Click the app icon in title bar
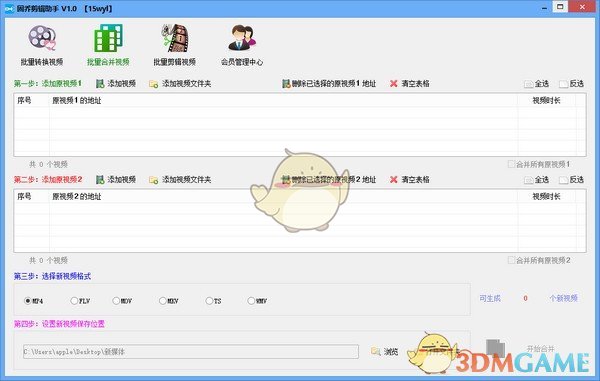The height and width of the screenshot is (381, 600). (9, 8)
